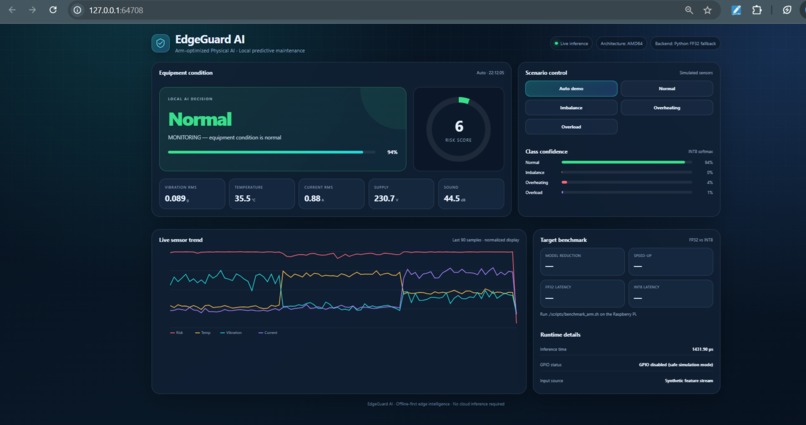The height and width of the screenshot is (425, 806).
Task: Click the Temp legend entry under chart
Action: [203, 332]
